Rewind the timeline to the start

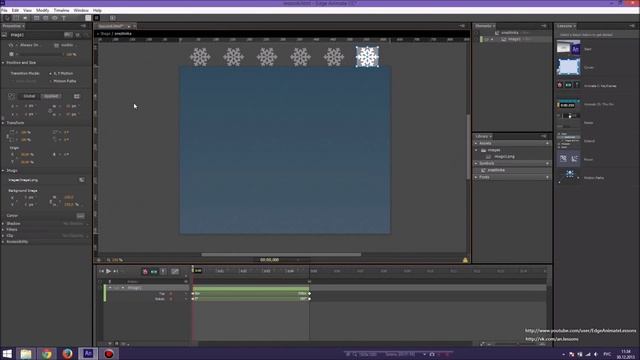tap(101, 271)
